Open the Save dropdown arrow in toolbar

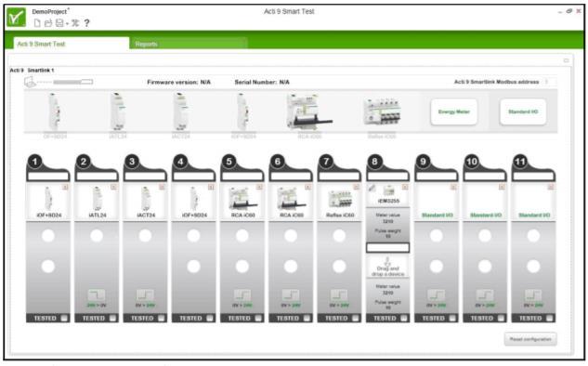[67, 24]
